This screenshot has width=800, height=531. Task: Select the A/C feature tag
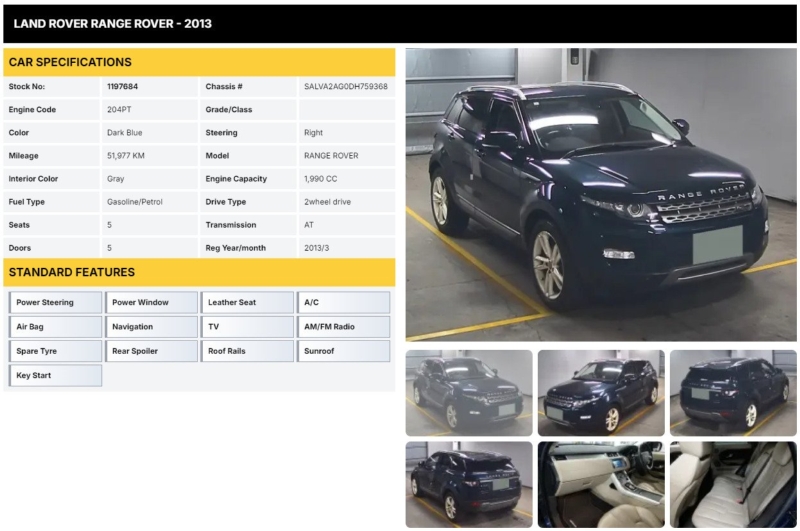pos(343,302)
